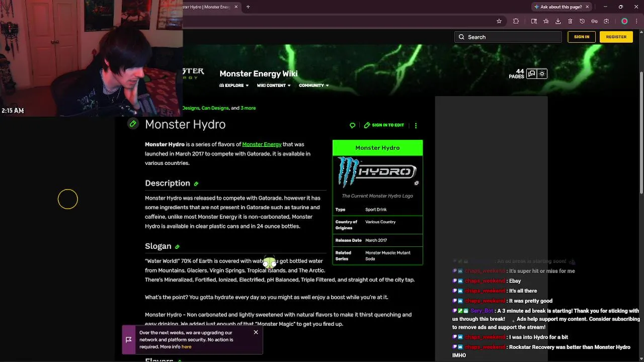Click the 'Description' section heading
Viewport: 644px width, 362px height.
click(168, 183)
